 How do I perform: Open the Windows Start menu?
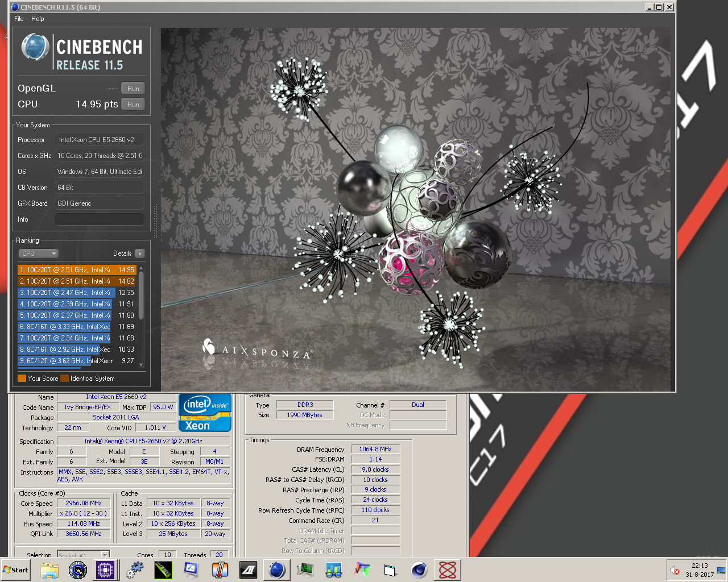(16, 570)
